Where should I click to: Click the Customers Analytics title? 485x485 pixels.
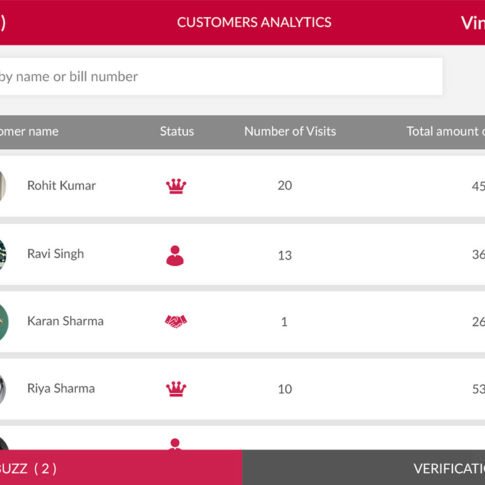click(x=254, y=22)
